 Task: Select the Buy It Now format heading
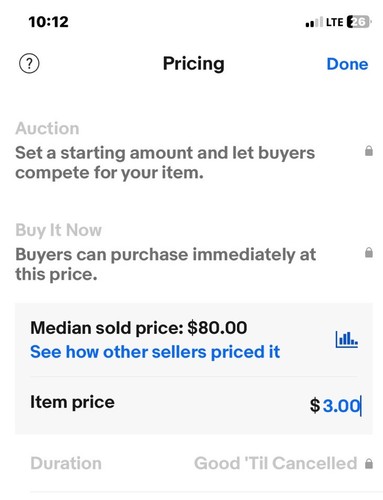pyautogui.click(x=58, y=230)
